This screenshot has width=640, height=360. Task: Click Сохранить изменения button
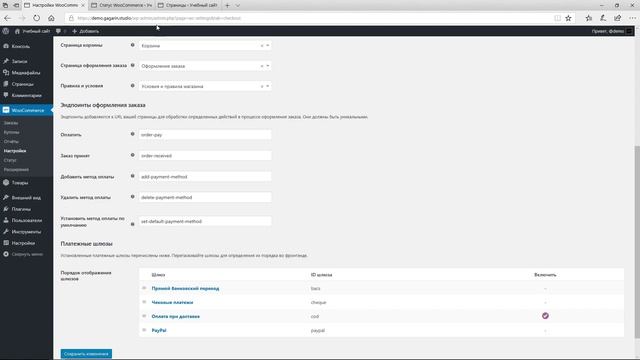[x=86, y=354]
